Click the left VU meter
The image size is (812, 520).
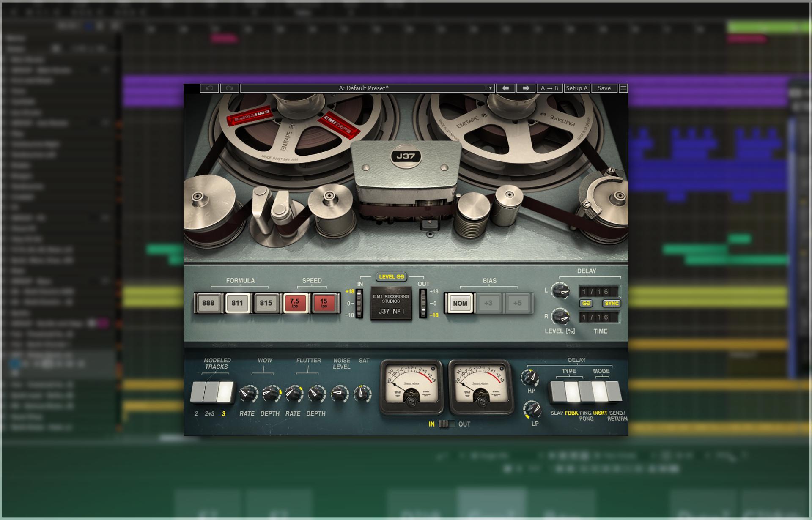click(411, 387)
